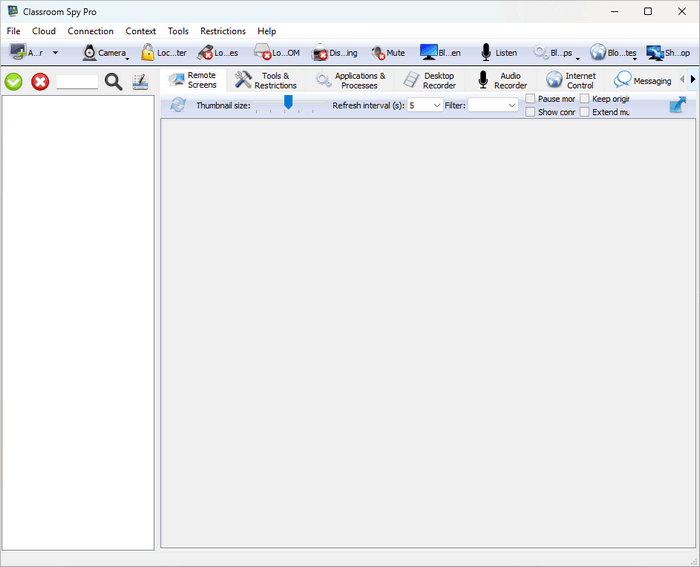This screenshot has width=700, height=567.
Task: Open the Applications & Processes tab
Action: 350,80
